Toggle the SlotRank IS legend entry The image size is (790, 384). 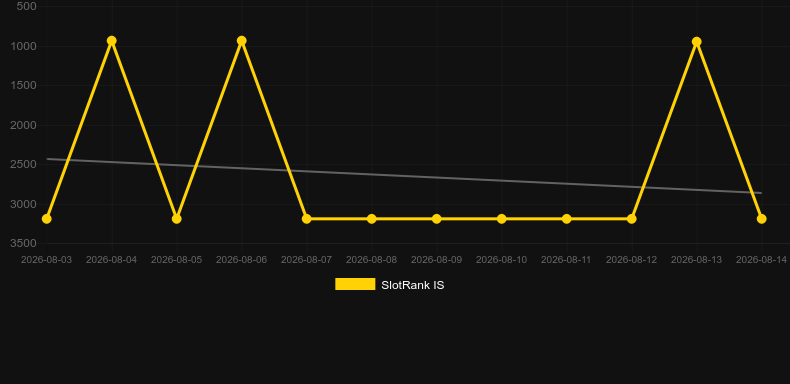coord(389,285)
